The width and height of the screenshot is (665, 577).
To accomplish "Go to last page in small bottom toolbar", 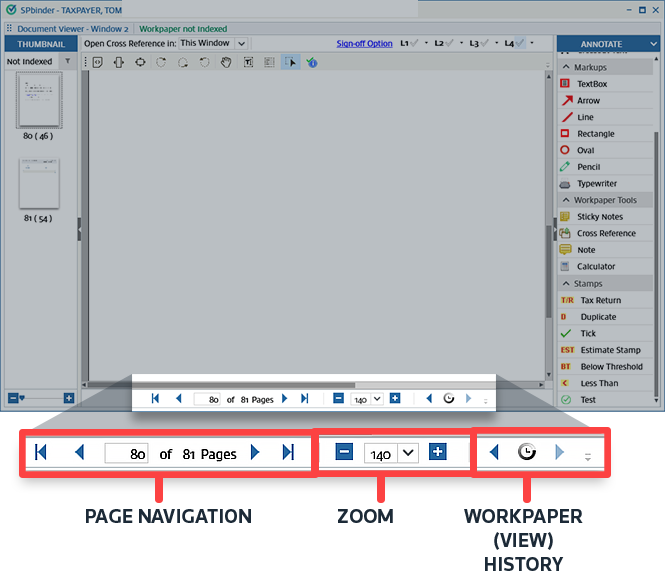I will coord(305,399).
